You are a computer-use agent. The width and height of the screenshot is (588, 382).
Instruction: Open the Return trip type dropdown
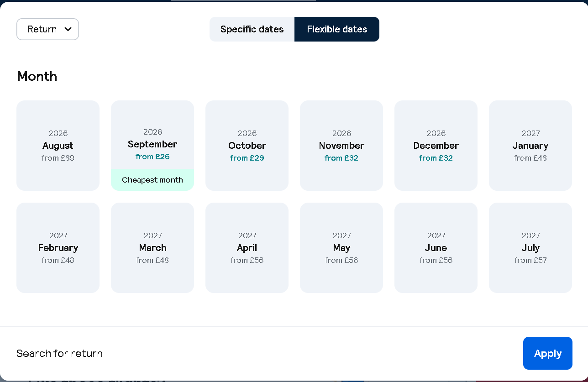[47, 29]
